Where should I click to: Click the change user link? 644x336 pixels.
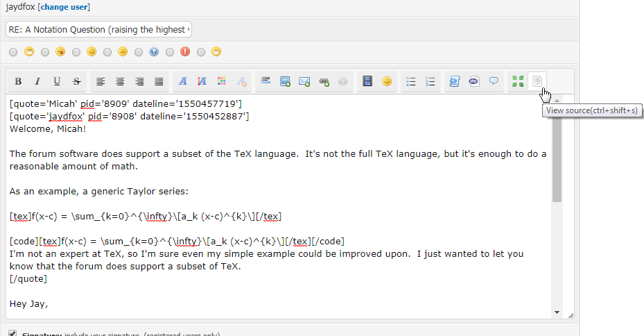point(64,7)
